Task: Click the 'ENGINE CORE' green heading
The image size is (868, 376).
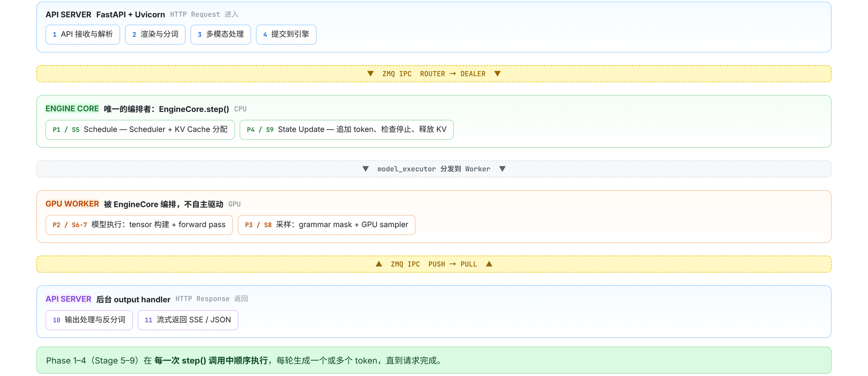Action: point(72,109)
